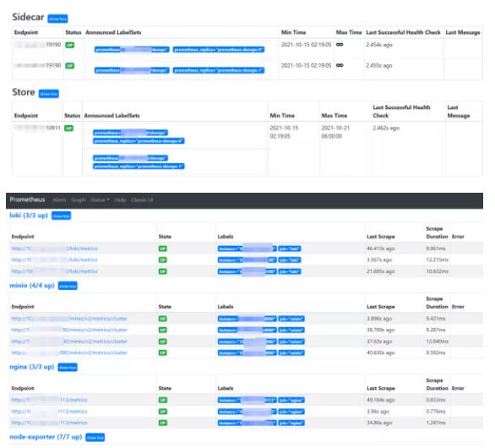
Task: Open nginx endpoint scraped 49.184s ago
Action: (49, 401)
